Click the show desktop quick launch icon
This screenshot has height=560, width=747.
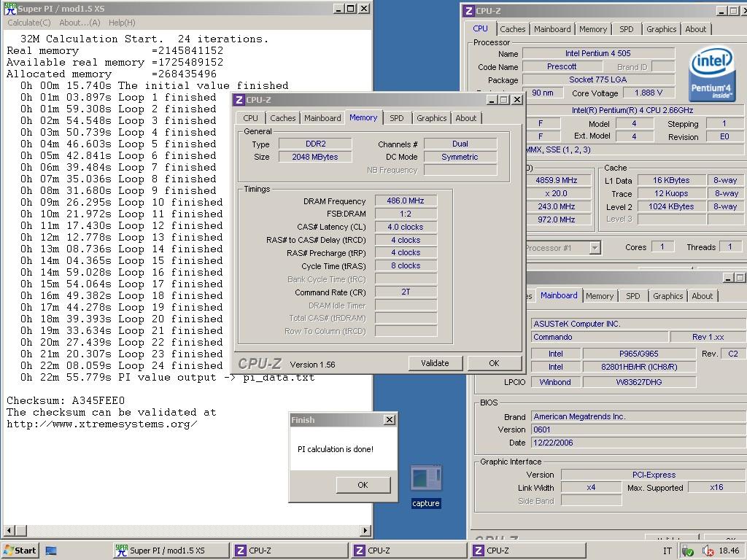point(51,551)
